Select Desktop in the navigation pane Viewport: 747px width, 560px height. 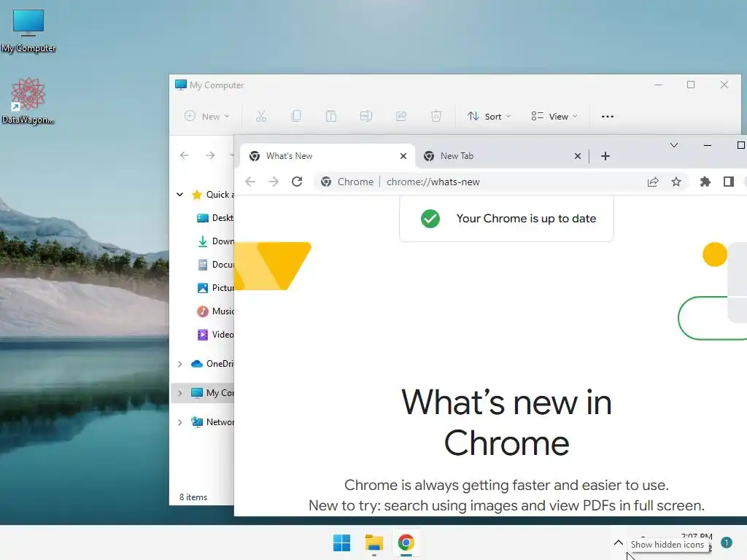[215, 217]
